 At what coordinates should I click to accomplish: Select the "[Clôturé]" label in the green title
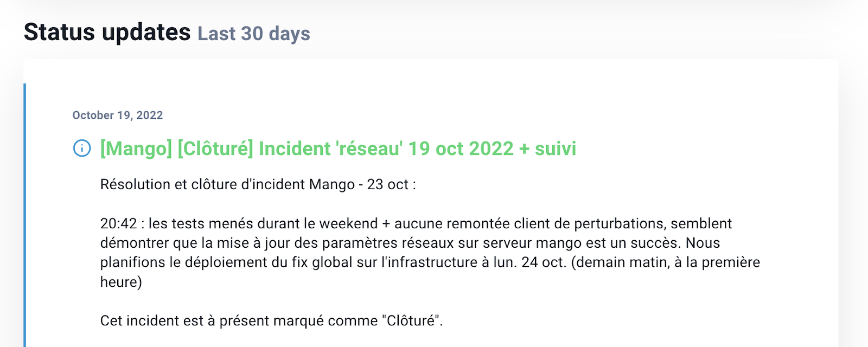tap(215, 149)
